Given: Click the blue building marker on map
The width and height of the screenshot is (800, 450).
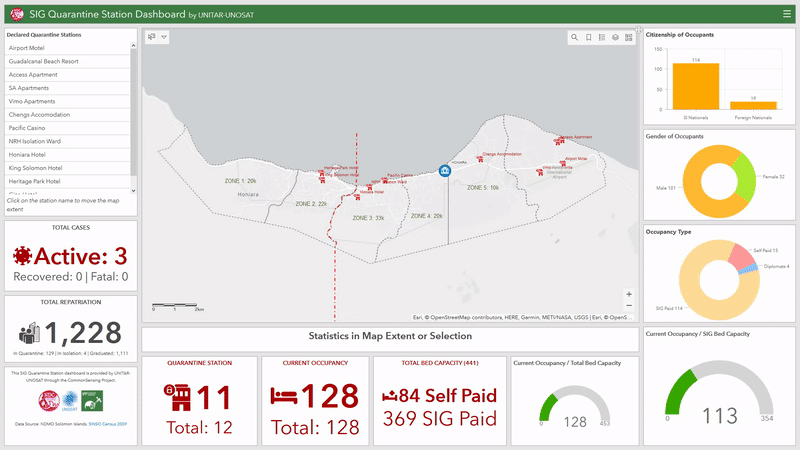Looking at the screenshot, I should click(445, 171).
